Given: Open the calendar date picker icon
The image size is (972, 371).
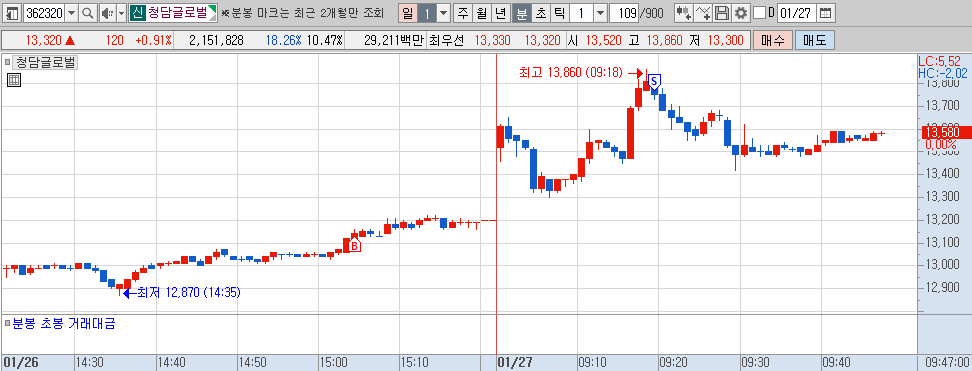Looking at the screenshot, I should click(825, 12).
